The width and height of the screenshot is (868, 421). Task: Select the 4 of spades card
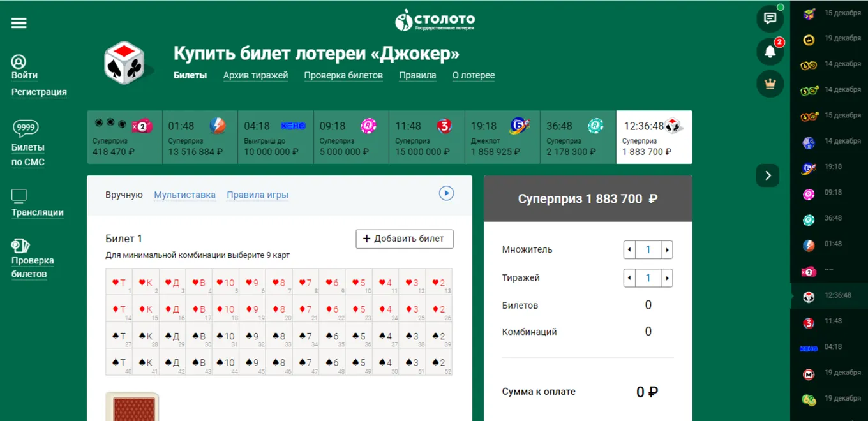(x=385, y=362)
